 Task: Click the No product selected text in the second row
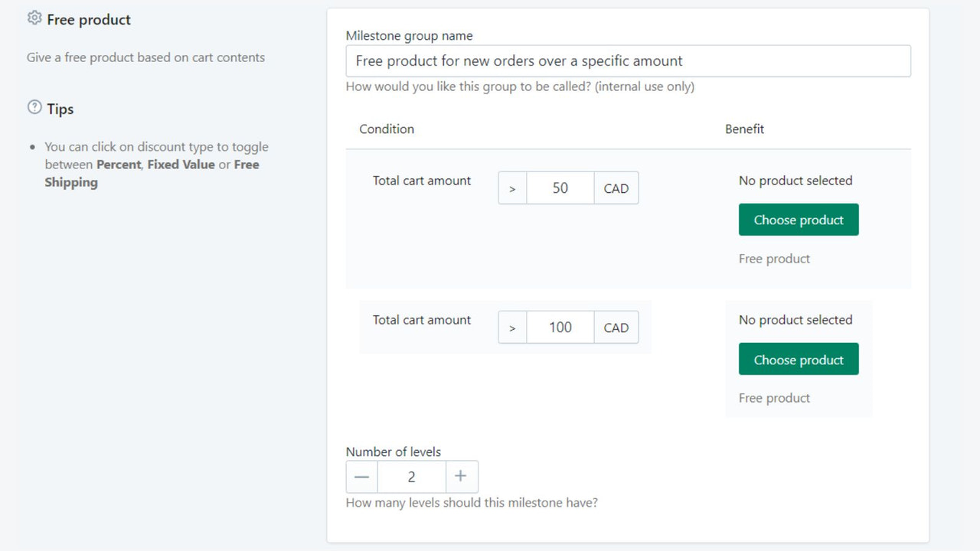pos(795,320)
